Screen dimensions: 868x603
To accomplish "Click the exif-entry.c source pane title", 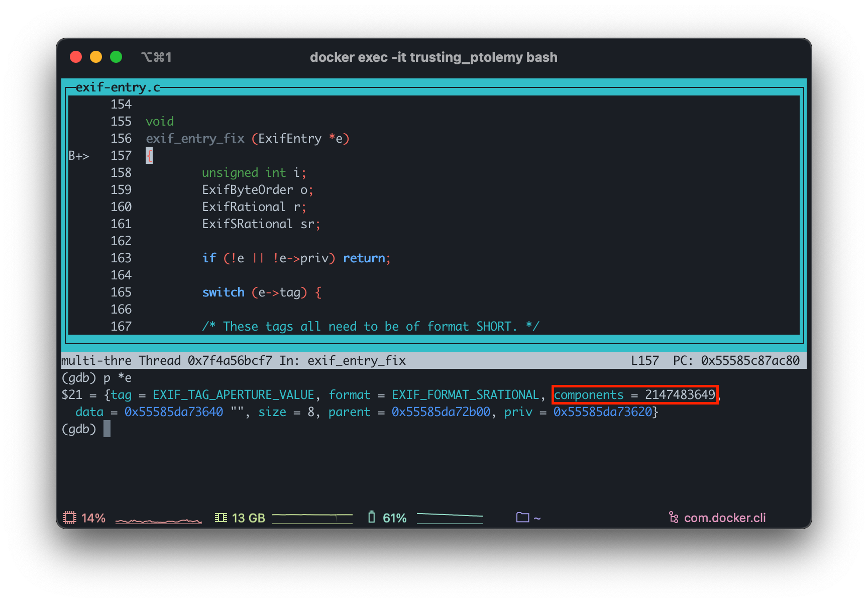I will coord(118,87).
